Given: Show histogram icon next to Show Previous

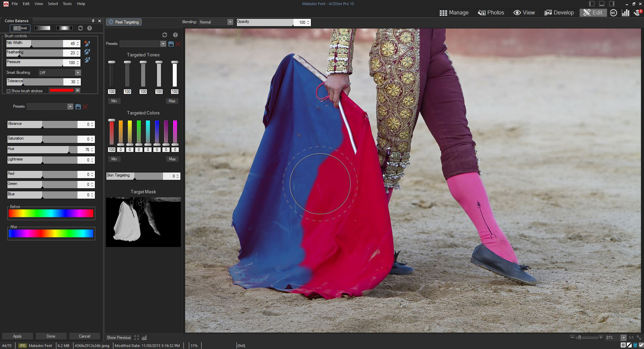Looking at the screenshot, I should [x=145, y=338].
